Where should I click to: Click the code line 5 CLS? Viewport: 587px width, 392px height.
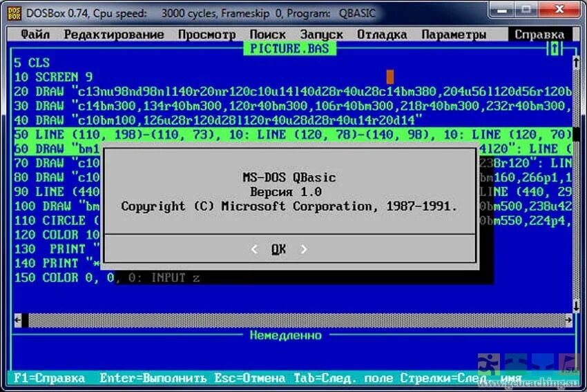32,63
